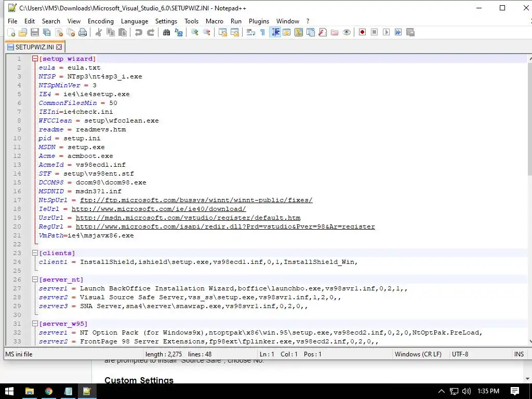532x399 pixels.
Task: Click the IeUrl ie40 download link
Action: (159, 209)
